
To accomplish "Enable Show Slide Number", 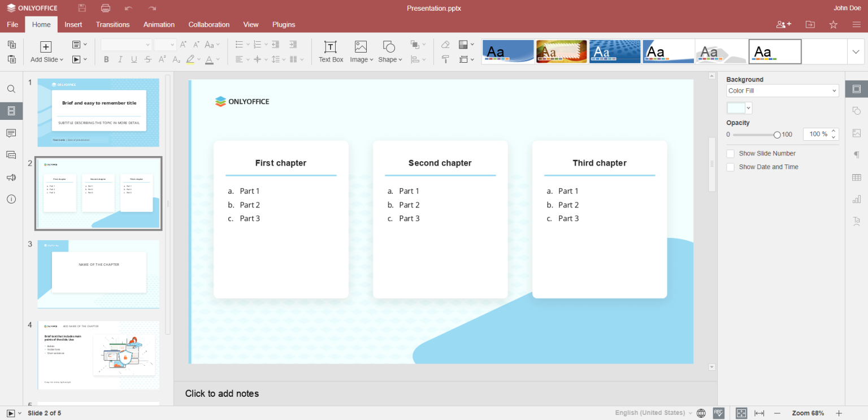I will coord(730,153).
